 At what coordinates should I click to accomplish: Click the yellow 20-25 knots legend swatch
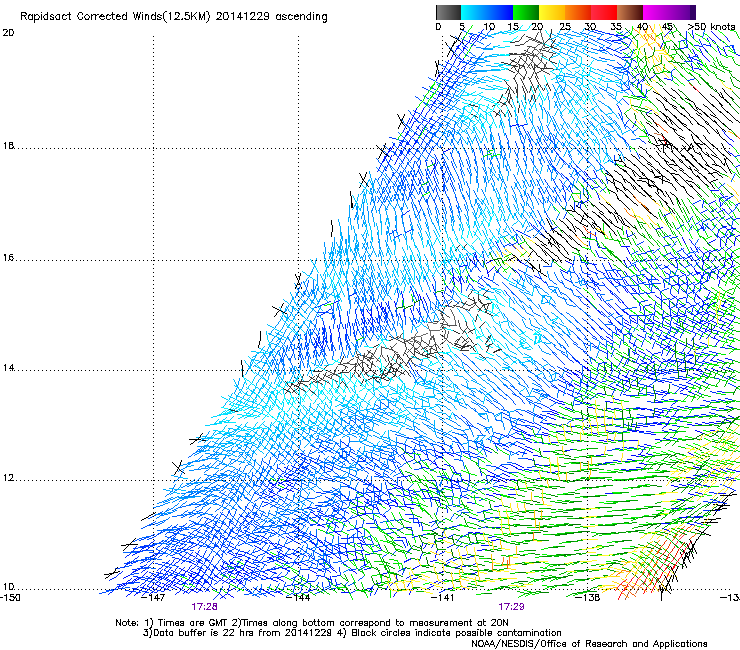pos(552,12)
